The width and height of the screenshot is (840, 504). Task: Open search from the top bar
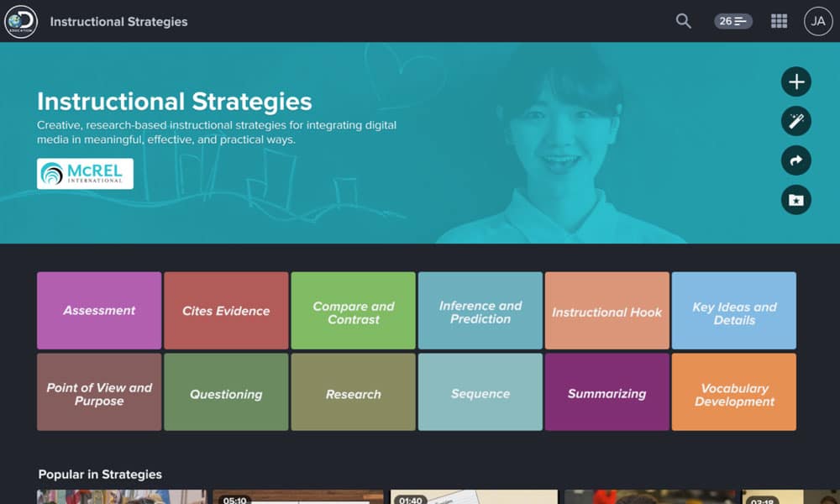point(683,20)
